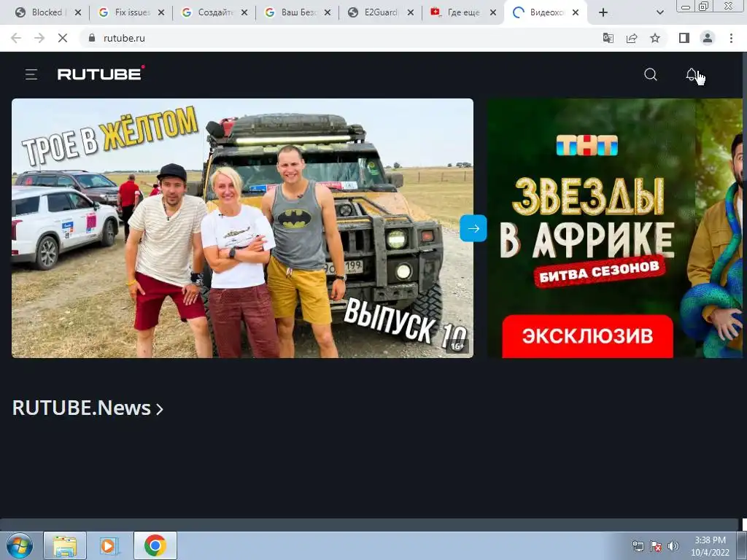Screen dimensions: 747x560
Task: Open Chrome three-dot menu
Action: (x=731, y=38)
